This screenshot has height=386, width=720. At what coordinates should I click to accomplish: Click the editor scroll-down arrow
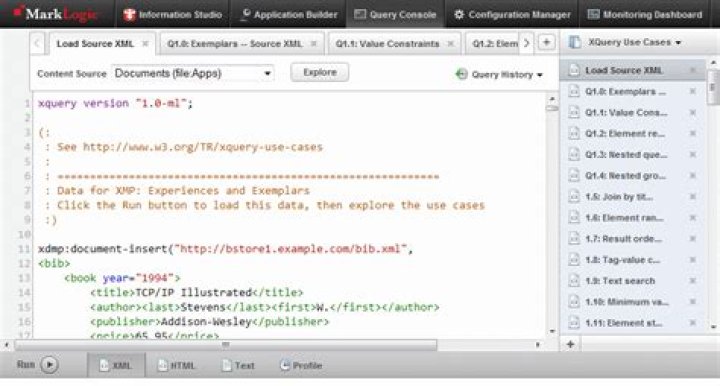[x=552, y=331]
